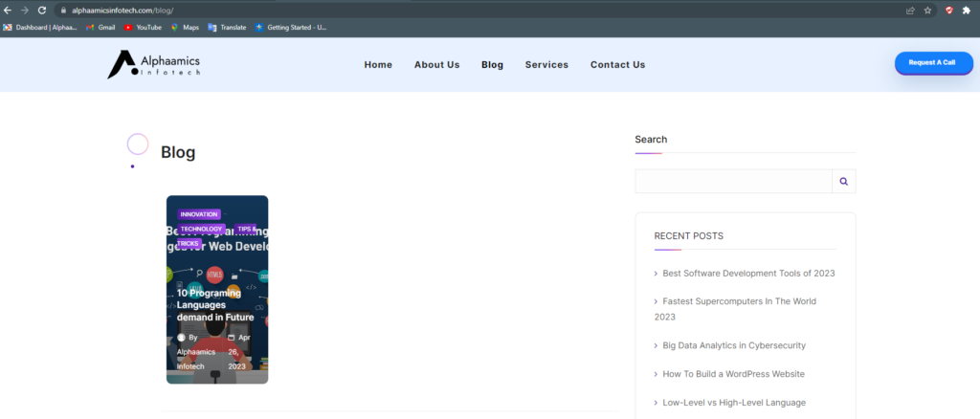The image size is (980, 419).
Task: Open the Services menu item
Action: (546, 65)
